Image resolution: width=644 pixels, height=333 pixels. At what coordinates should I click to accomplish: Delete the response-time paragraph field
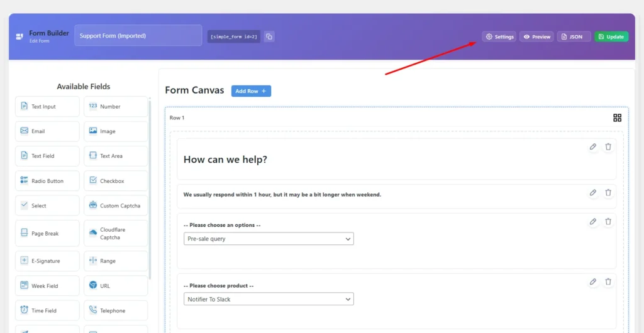pos(608,192)
